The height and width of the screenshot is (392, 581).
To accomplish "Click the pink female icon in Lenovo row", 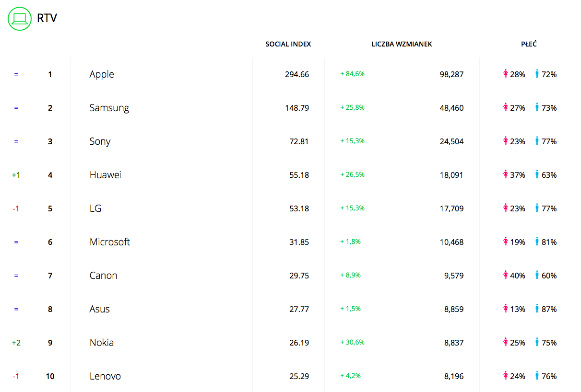I will pos(505,376).
